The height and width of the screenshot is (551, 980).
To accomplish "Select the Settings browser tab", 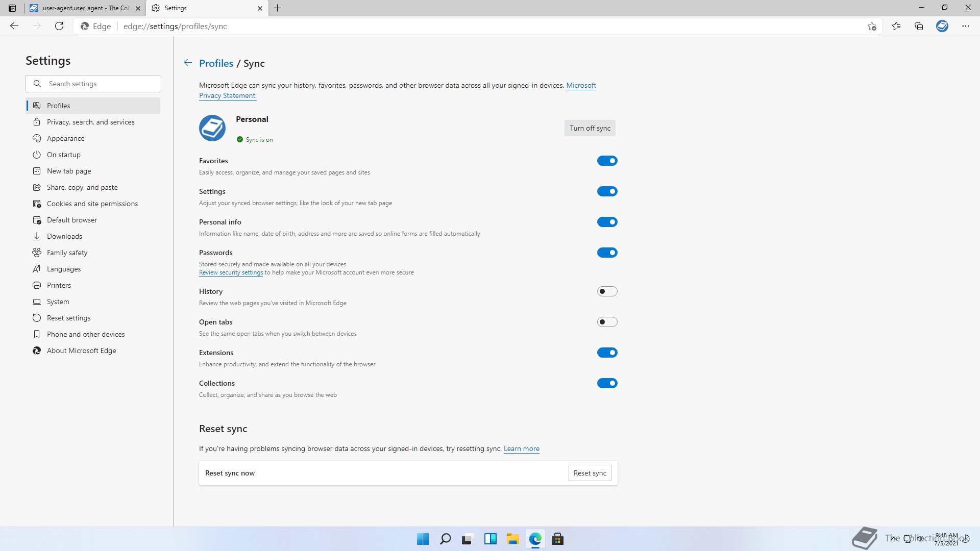I will click(207, 8).
